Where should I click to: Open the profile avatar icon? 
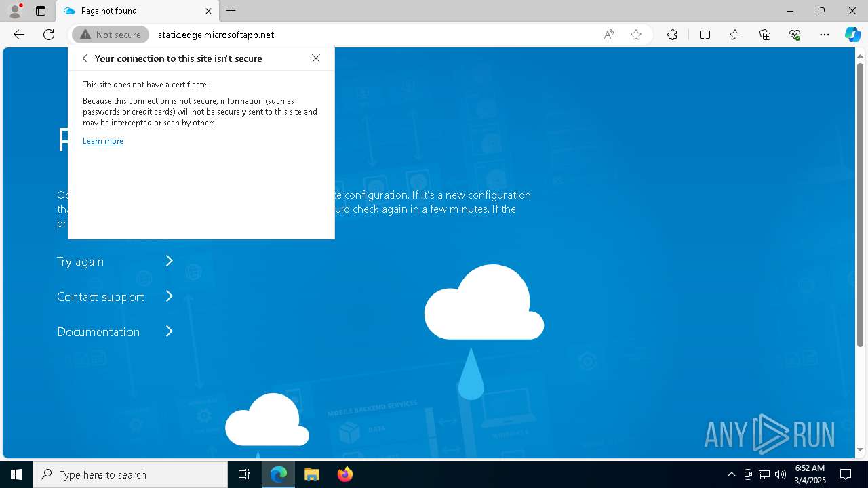(14, 11)
